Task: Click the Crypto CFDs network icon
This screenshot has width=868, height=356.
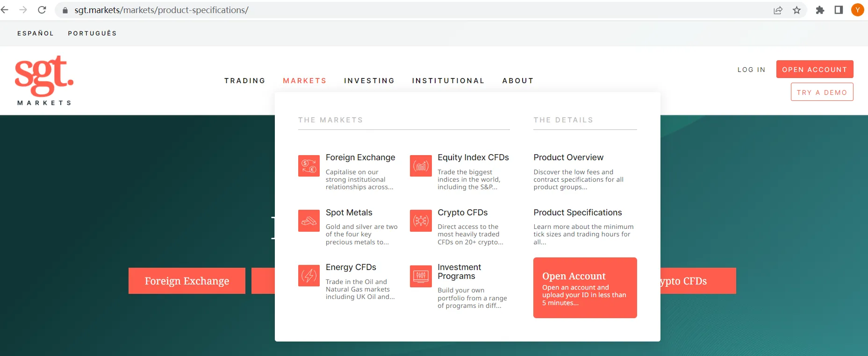Action: coord(421,221)
